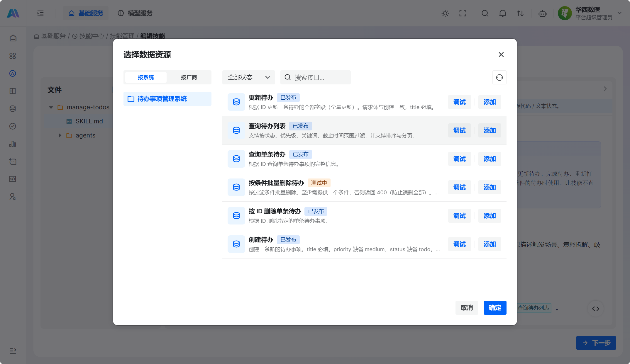The image size is (630, 364).
Task: Open the 模型服务 top tab
Action: [x=135, y=13]
